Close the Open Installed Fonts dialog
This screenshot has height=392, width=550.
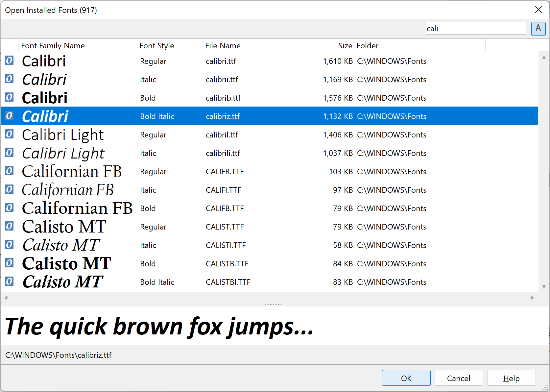pos(538,10)
